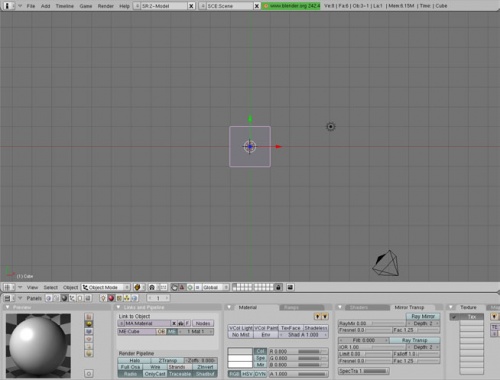Toggle the Halo render option
Screen dimensions: 500x380
tap(134, 360)
